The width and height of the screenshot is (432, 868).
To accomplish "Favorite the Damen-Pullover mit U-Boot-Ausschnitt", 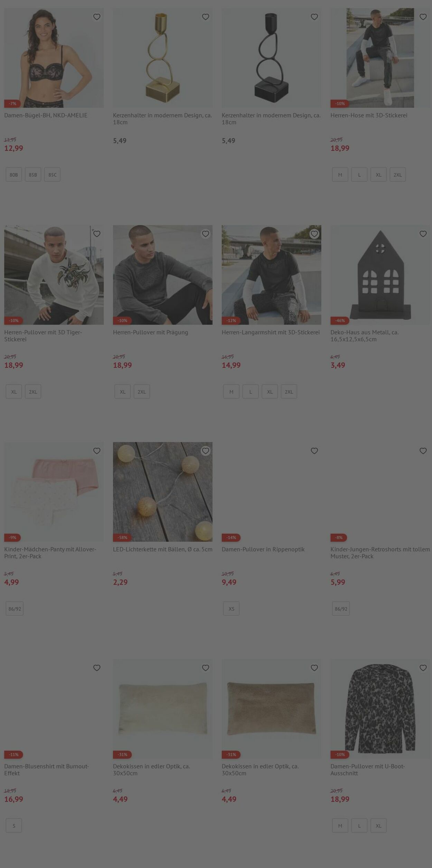I will pyautogui.click(x=423, y=668).
